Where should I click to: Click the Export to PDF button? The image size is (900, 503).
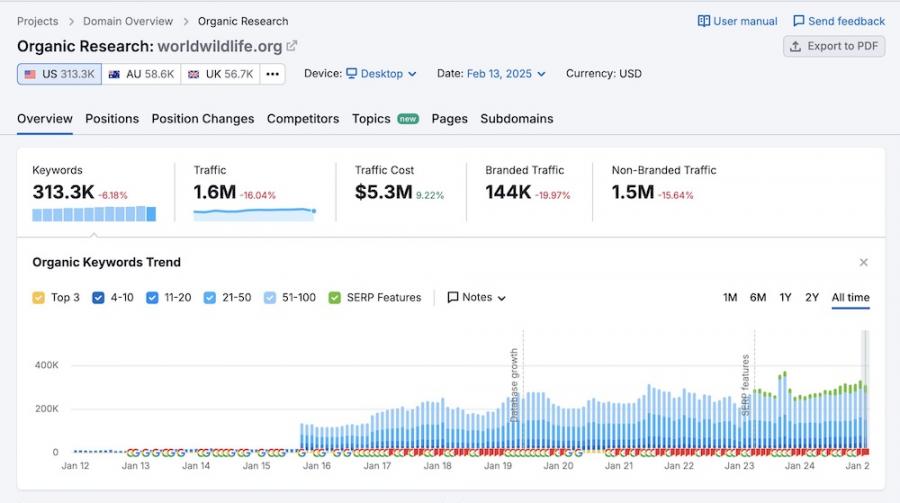click(834, 47)
